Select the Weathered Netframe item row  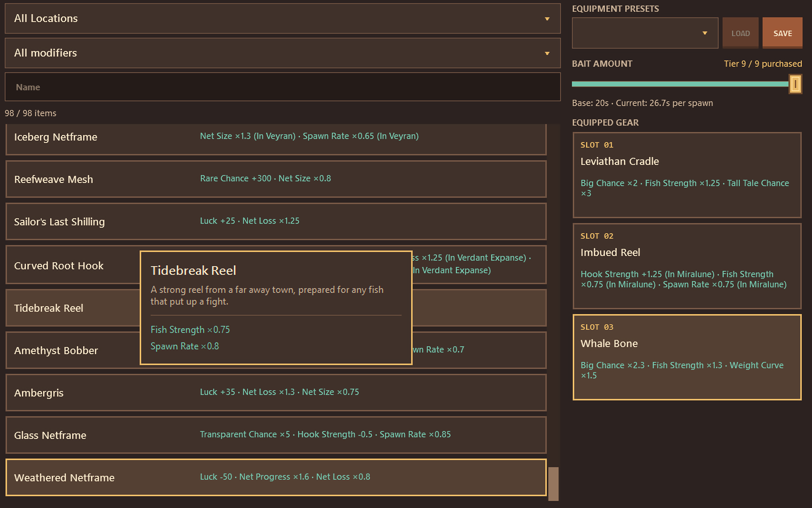276,477
